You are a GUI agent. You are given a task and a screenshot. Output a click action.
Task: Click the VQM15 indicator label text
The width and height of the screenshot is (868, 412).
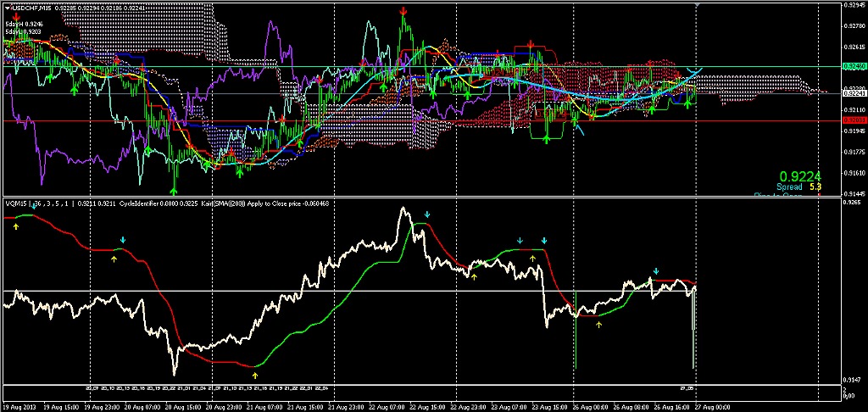[x=15, y=203]
